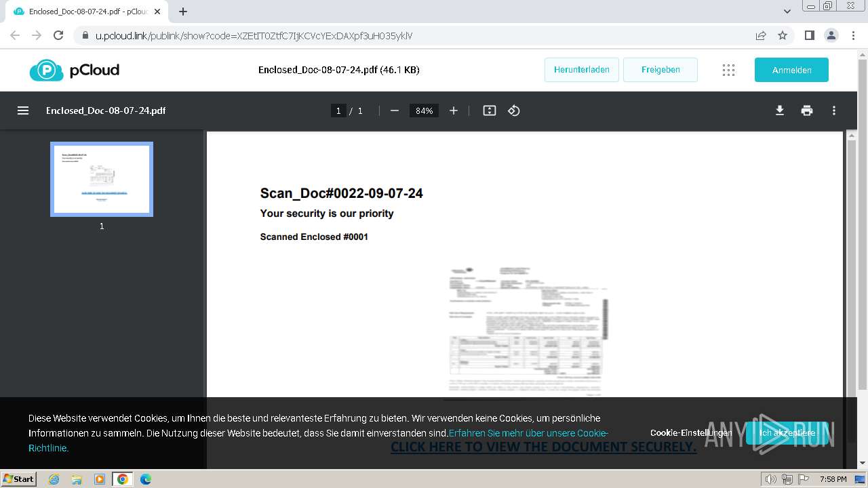Click the network tray icon
This screenshot has width=868, height=488.
(786, 479)
